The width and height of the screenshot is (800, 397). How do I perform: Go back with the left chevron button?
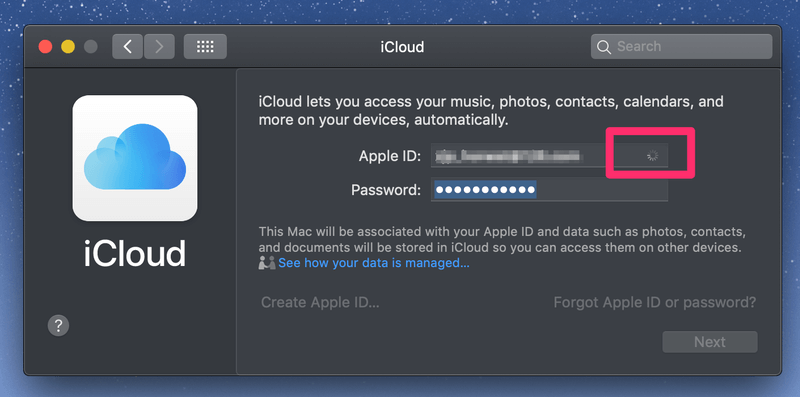128,47
